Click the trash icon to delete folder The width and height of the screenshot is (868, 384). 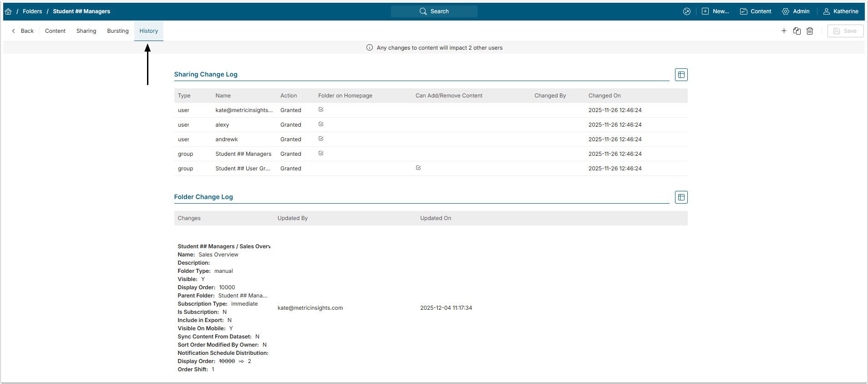[x=810, y=31]
